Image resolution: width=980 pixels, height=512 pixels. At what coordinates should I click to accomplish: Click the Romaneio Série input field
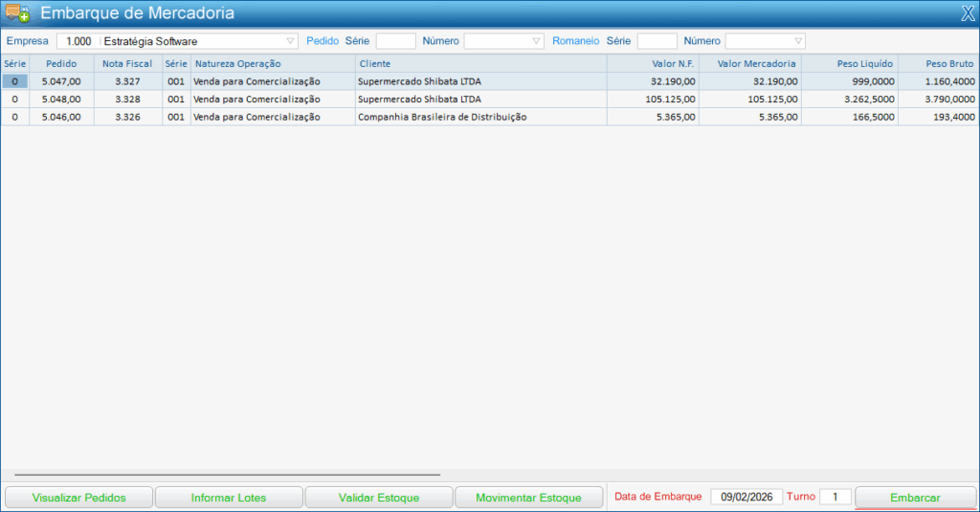pyautogui.click(x=657, y=41)
